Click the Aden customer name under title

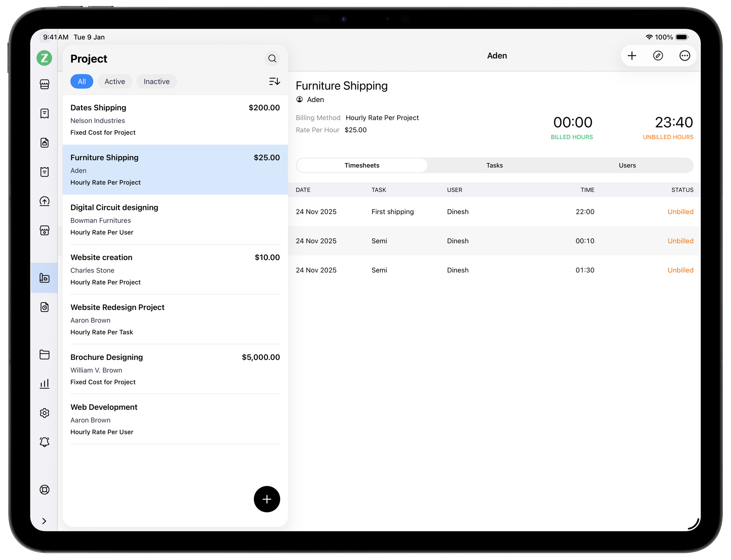(x=315, y=100)
